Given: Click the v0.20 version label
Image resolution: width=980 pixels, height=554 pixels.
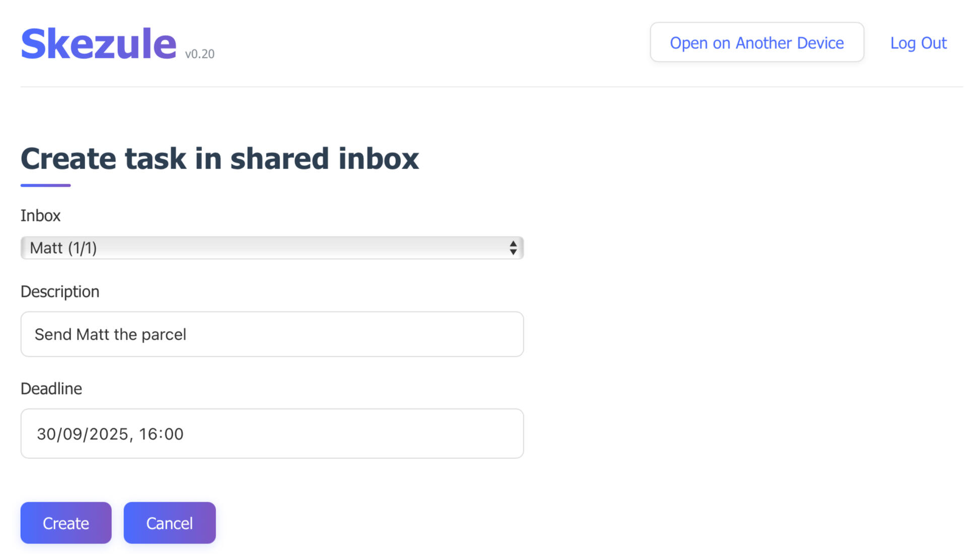Looking at the screenshot, I should 199,54.
